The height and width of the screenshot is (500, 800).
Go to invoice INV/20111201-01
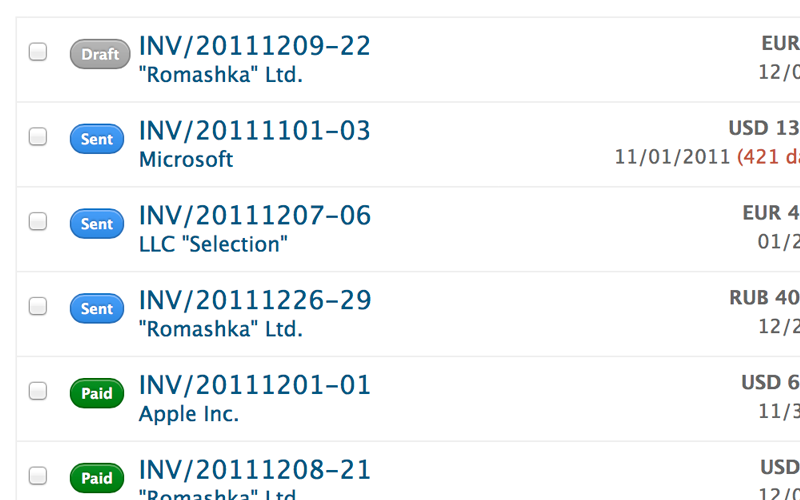tap(254, 385)
